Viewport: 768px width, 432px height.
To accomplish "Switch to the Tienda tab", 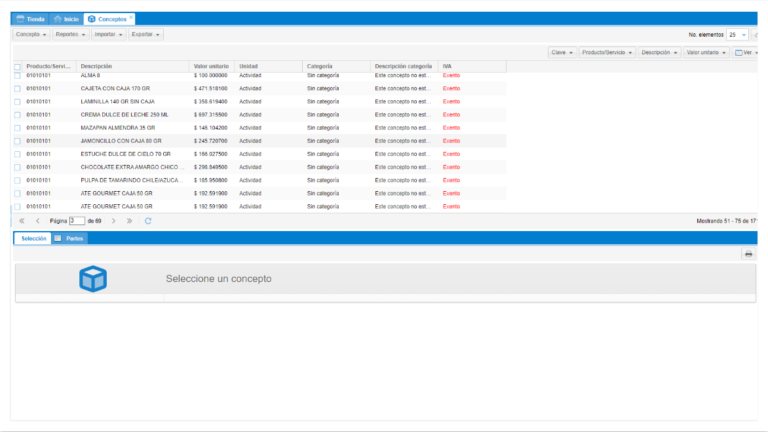I will (31, 19).
